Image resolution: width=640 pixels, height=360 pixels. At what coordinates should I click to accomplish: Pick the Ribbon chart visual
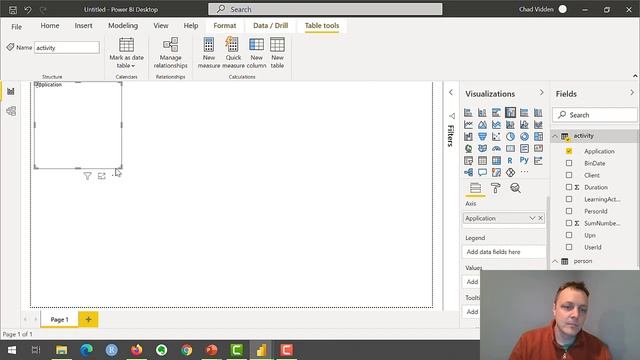pos(538,124)
